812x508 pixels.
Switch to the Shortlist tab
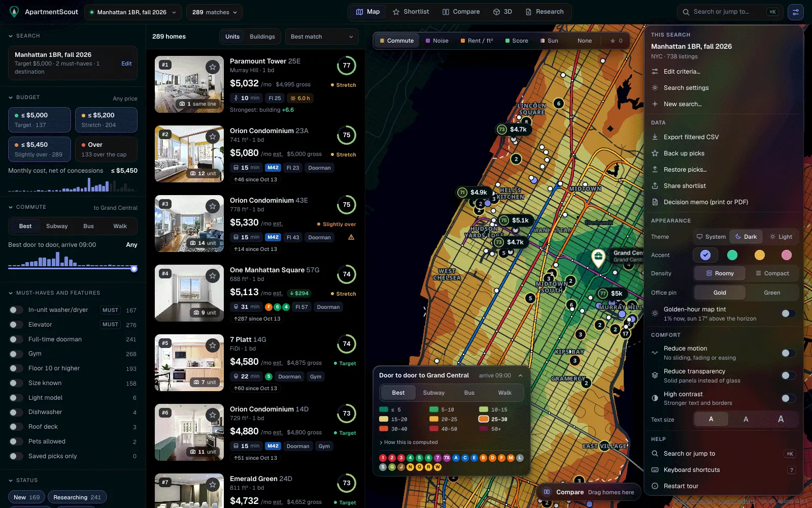pyautogui.click(x=411, y=12)
